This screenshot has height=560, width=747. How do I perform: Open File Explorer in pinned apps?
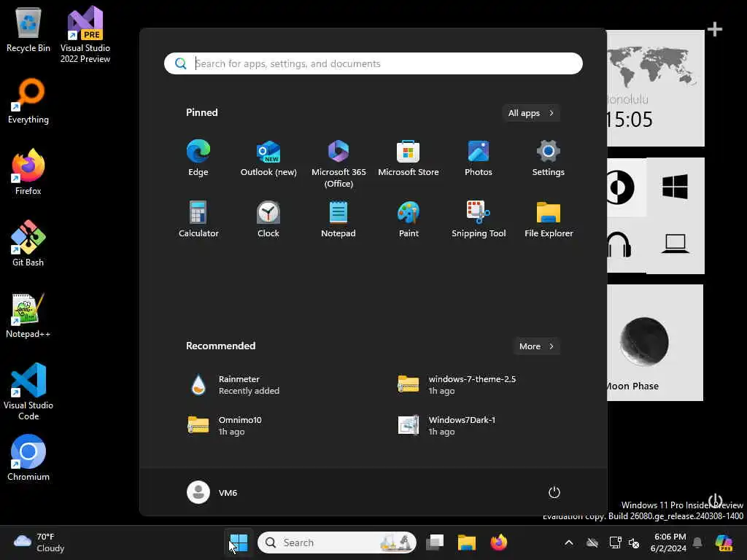(549, 219)
